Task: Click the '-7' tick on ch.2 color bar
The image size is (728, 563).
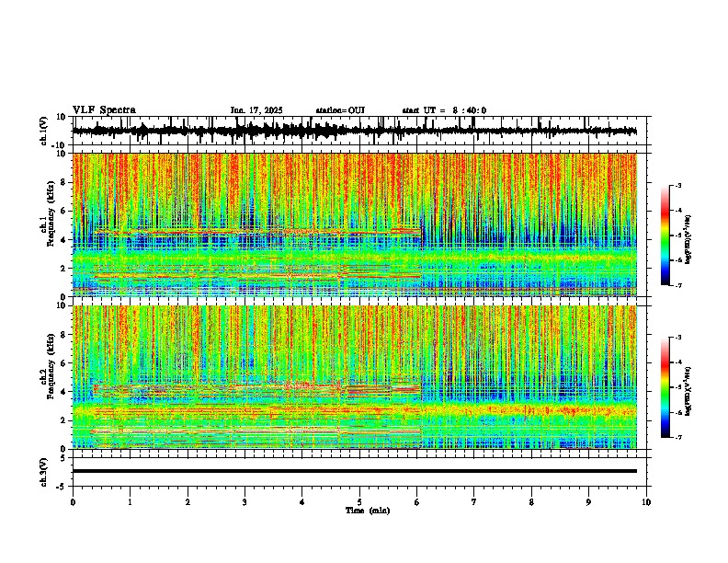Action: (677, 437)
